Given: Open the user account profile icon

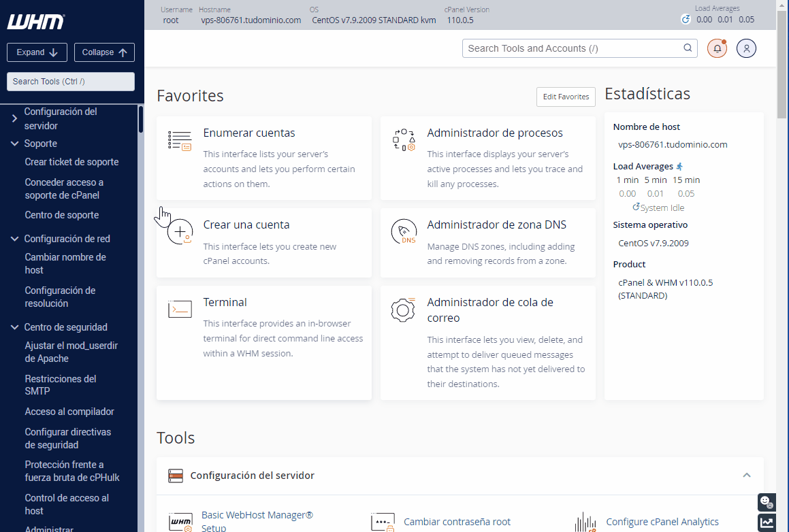Looking at the screenshot, I should click(x=746, y=48).
